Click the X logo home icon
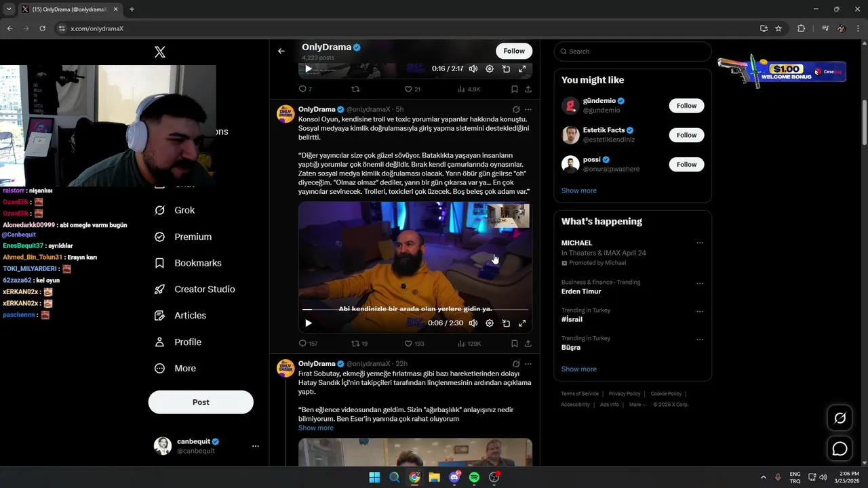This screenshot has width=868, height=488. point(160,52)
